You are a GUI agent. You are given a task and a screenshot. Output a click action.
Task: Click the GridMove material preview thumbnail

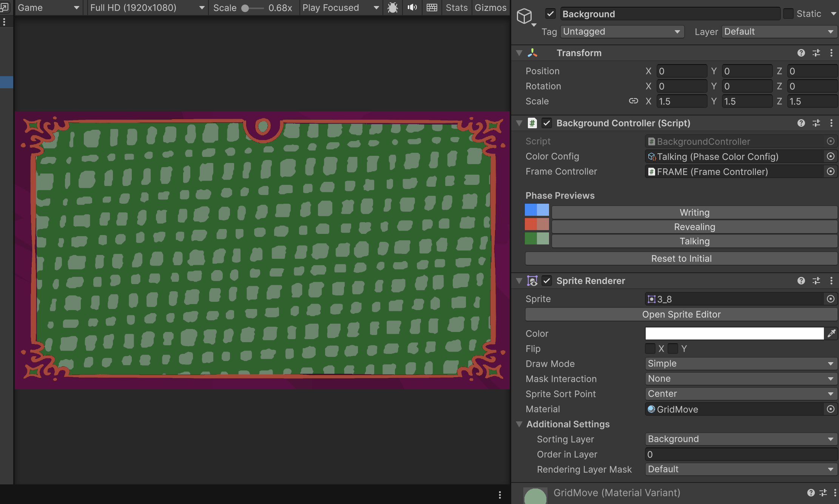point(535,496)
